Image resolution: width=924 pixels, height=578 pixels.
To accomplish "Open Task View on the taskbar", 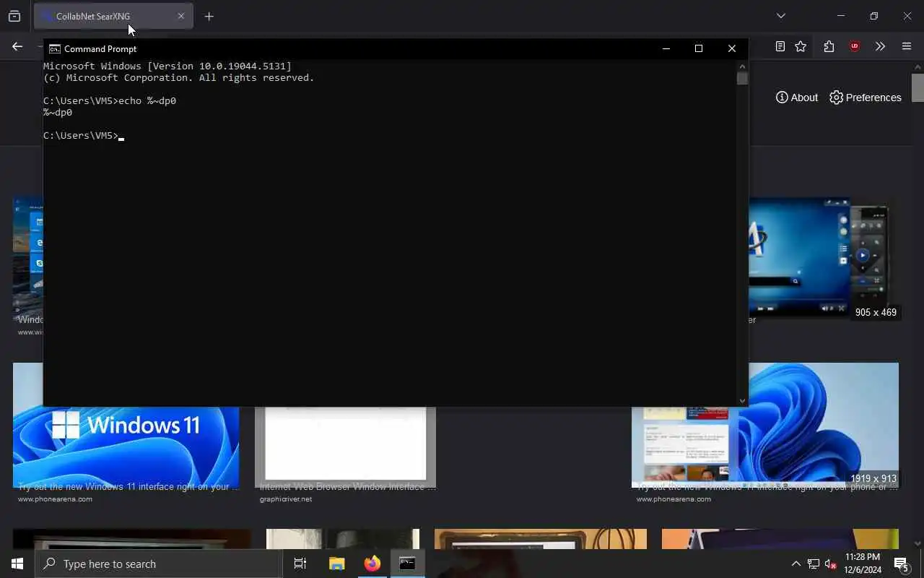I will (300, 564).
